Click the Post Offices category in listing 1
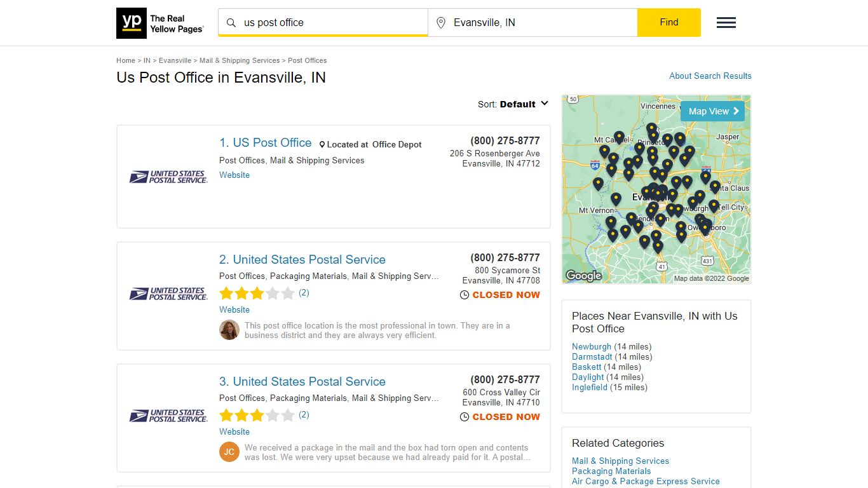Viewport: 868px width, 488px height. click(x=243, y=161)
